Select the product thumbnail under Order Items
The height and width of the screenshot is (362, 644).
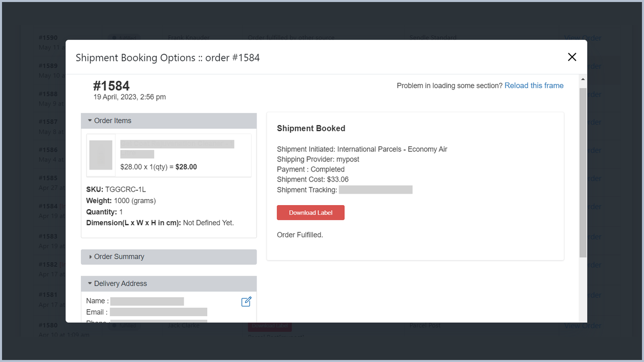pos(101,154)
